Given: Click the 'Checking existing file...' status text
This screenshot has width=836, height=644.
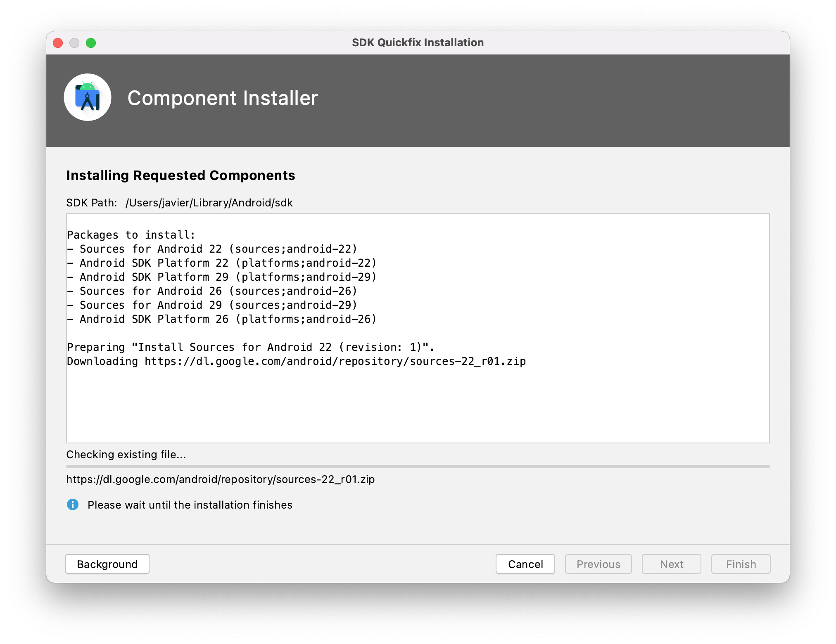Looking at the screenshot, I should pyautogui.click(x=126, y=455).
